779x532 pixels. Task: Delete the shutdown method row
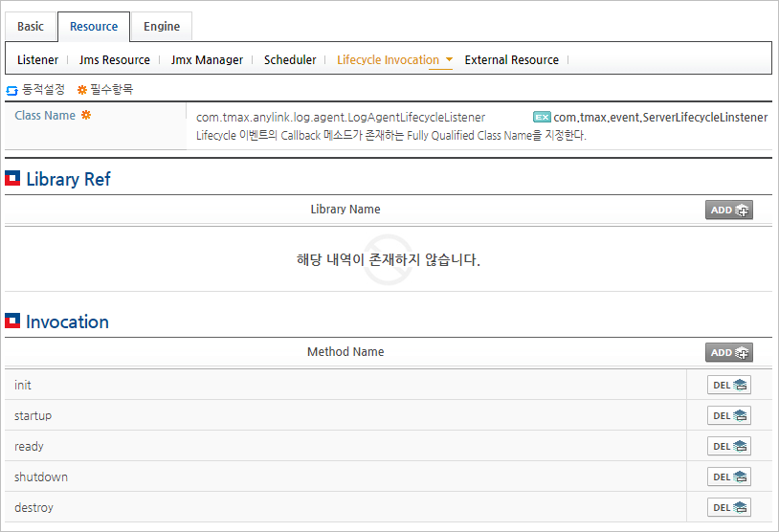728,477
